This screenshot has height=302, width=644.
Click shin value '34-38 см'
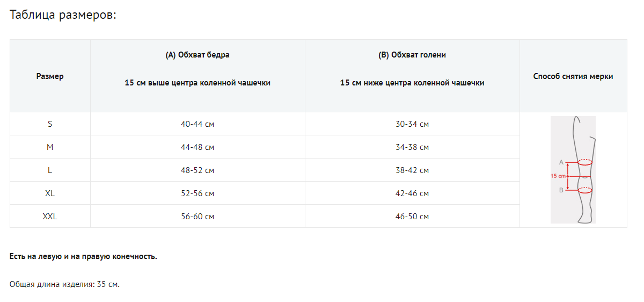coord(412,147)
